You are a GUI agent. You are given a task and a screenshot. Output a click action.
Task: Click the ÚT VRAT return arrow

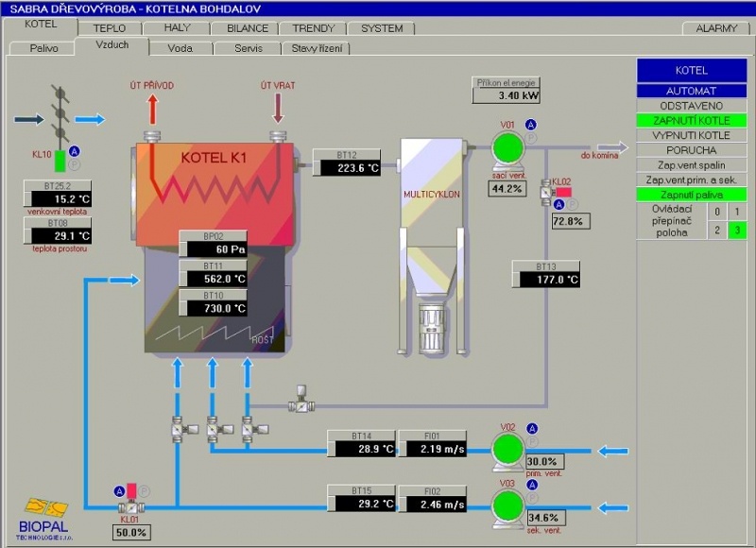(x=278, y=109)
